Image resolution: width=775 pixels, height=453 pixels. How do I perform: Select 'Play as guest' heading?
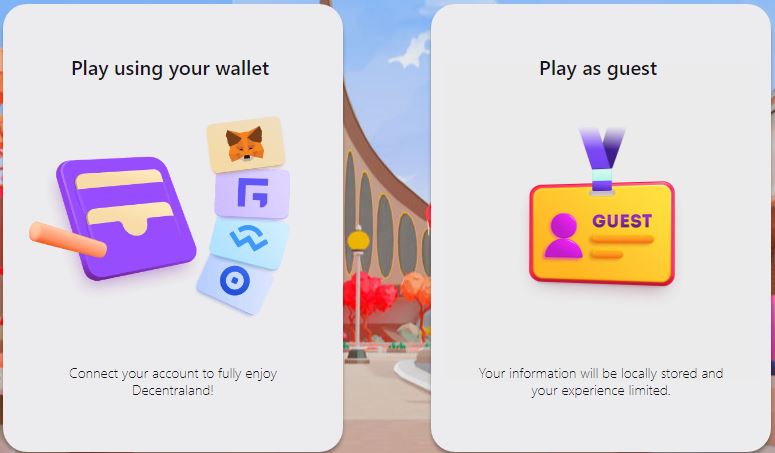click(x=598, y=69)
